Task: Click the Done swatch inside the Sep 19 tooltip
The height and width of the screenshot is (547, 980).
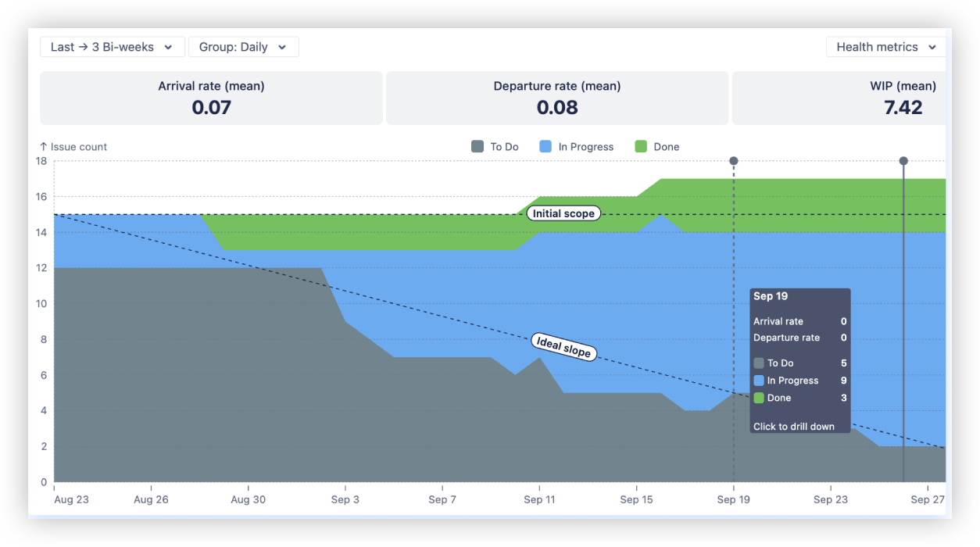Action: (759, 398)
